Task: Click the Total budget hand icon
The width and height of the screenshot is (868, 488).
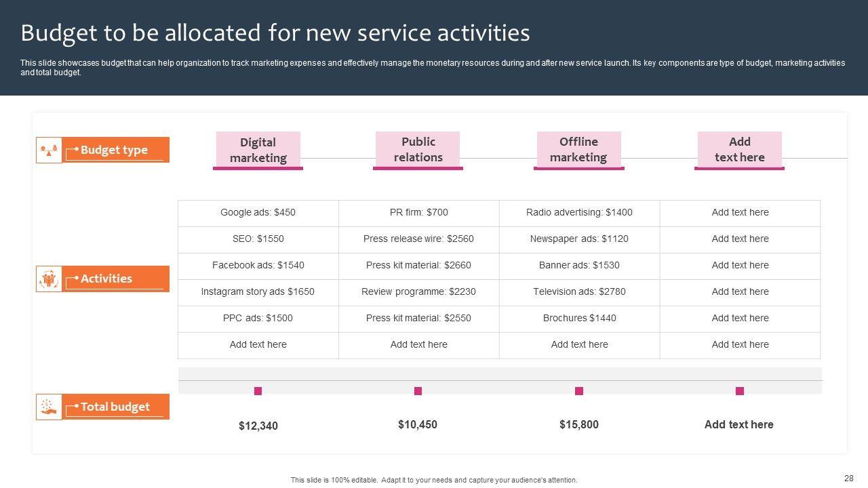Action: 49,407
